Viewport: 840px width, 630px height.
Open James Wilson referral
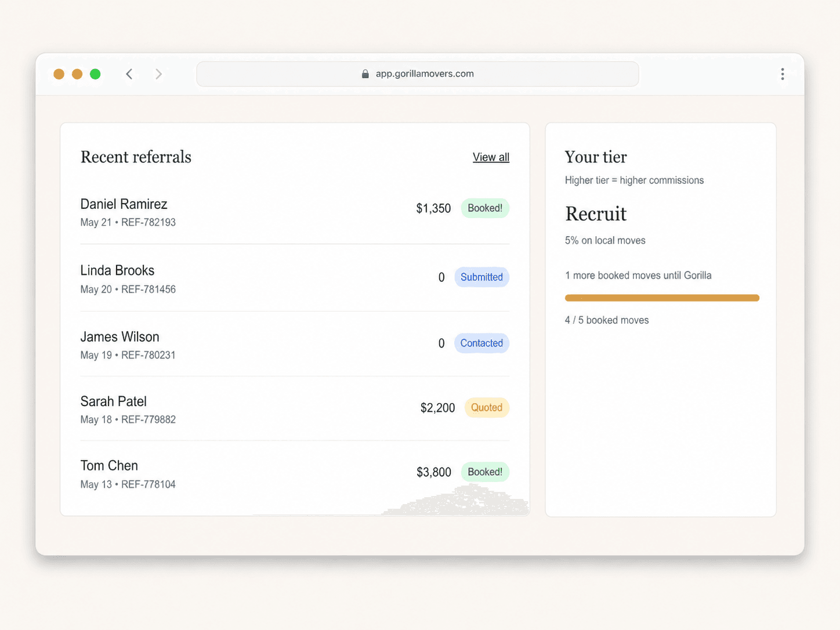click(120, 337)
